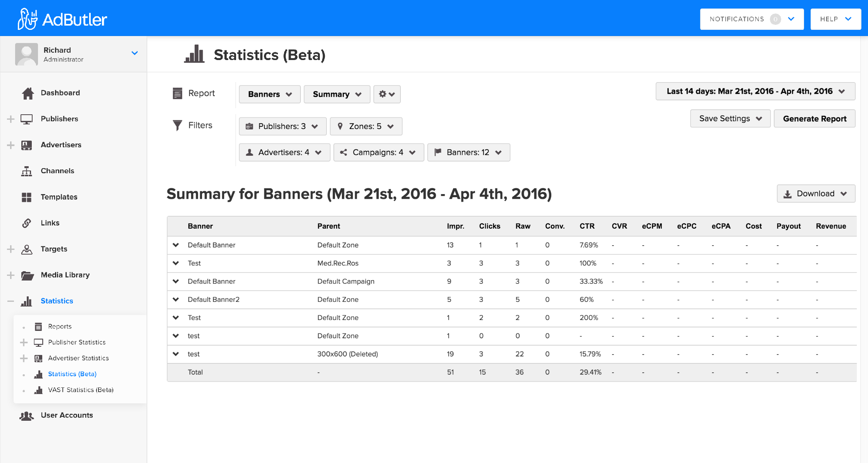Click the Statistics bar chart icon
The image size is (868, 463).
pyautogui.click(x=27, y=301)
